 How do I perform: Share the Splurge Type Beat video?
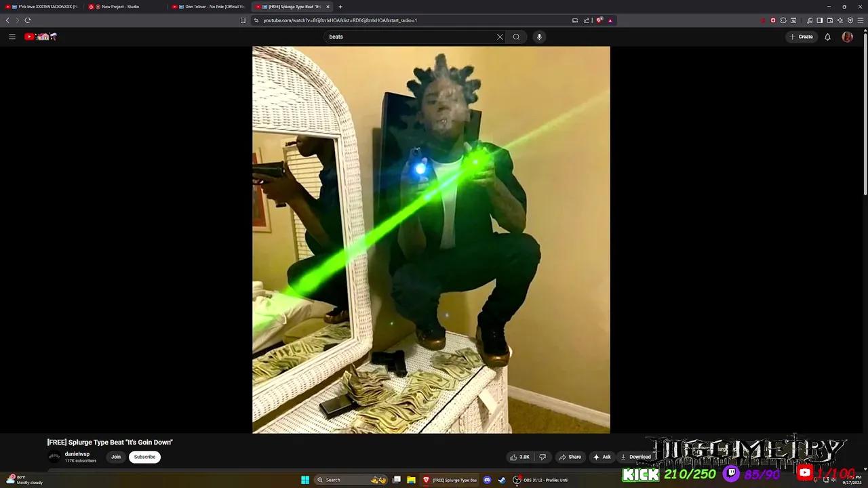pos(570,457)
